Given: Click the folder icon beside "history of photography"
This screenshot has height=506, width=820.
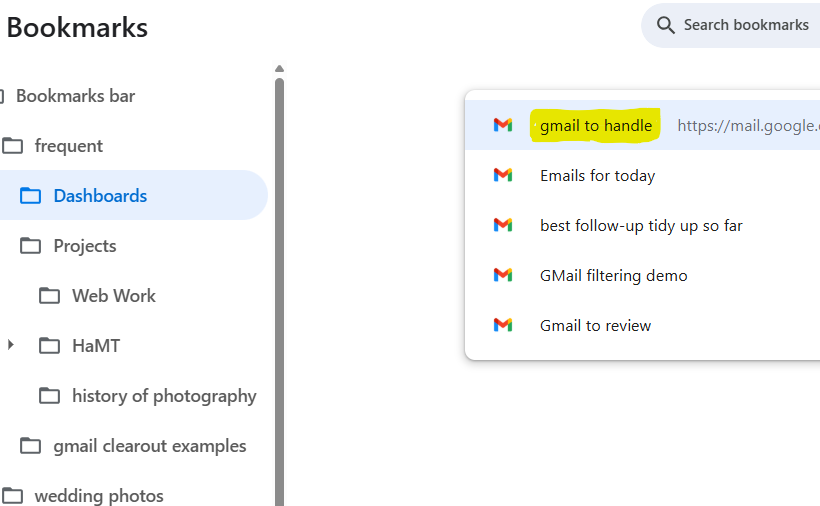Looking at the screenshot, I should click(49, 396).
